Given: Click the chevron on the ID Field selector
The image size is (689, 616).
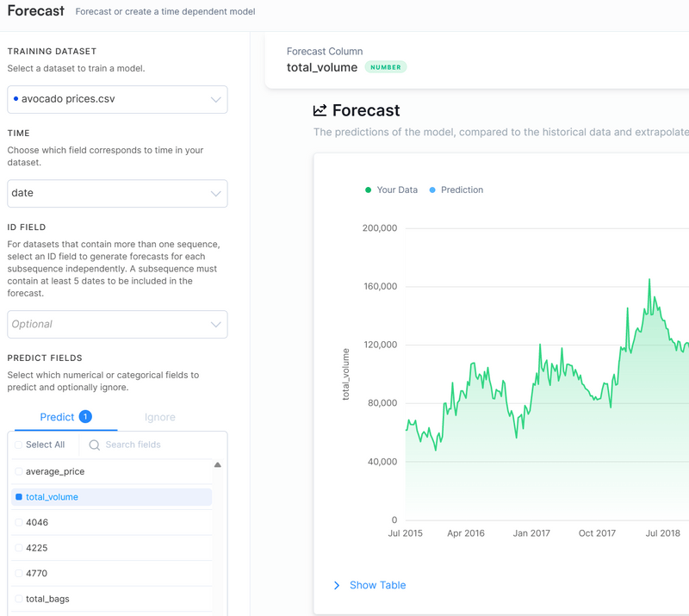Looking at the screenshot, I should (217, 324).
